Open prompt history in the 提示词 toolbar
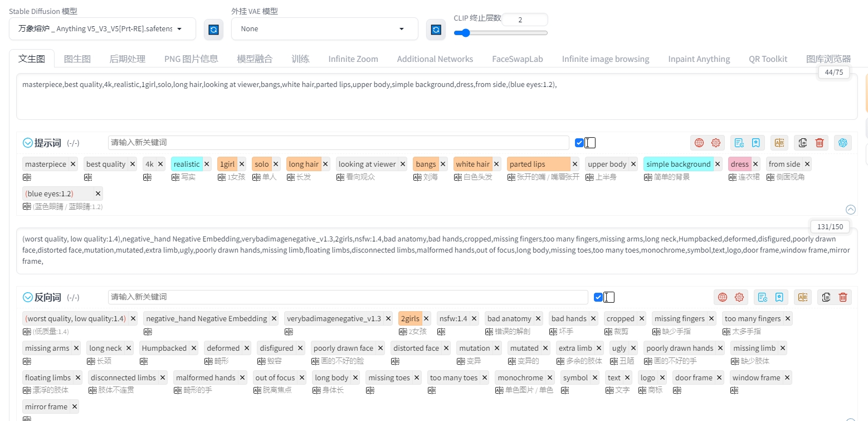 point(739,143)
